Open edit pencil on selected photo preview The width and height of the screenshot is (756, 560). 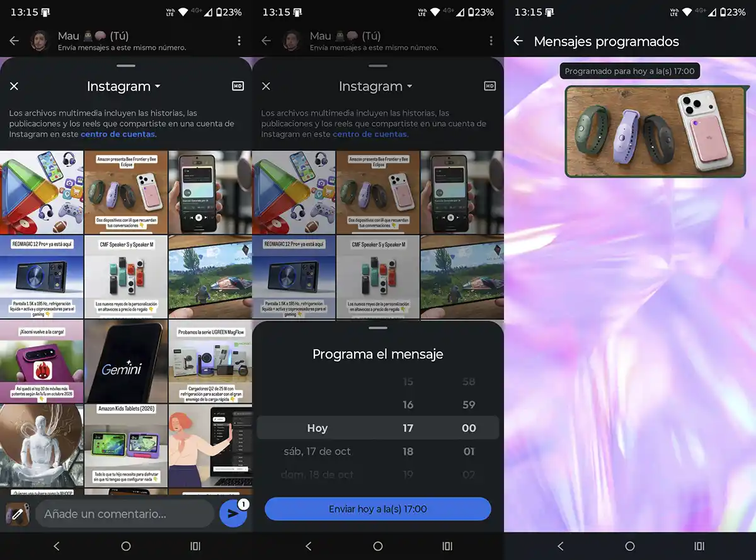[x=18, y=514]
